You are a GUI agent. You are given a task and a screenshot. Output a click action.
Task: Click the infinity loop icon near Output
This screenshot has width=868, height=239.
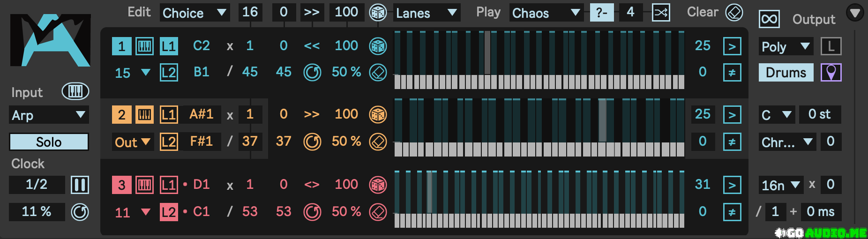tap(769, 19)
